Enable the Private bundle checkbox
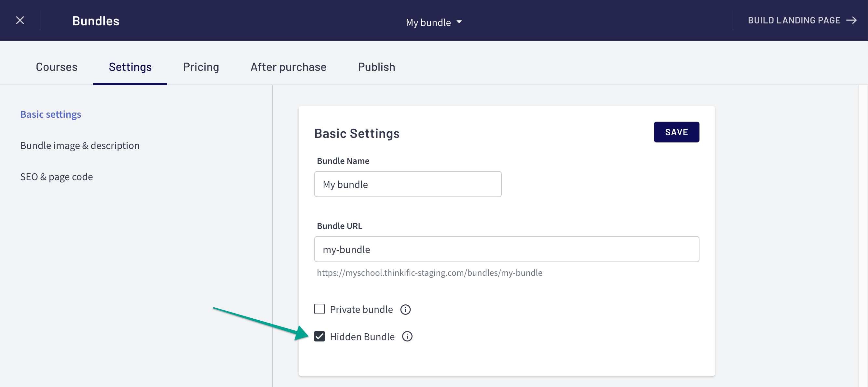The image size is (868, 387). tap(319, 309)
